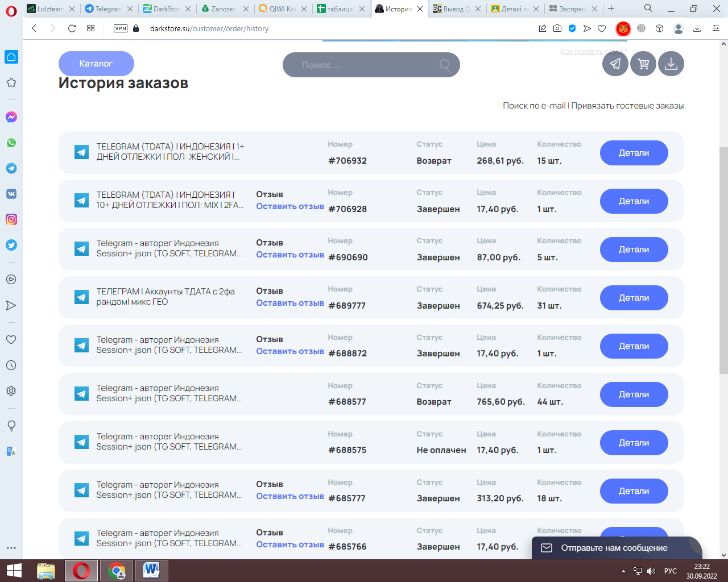Switch to the Вывод tab

[457, 9]
